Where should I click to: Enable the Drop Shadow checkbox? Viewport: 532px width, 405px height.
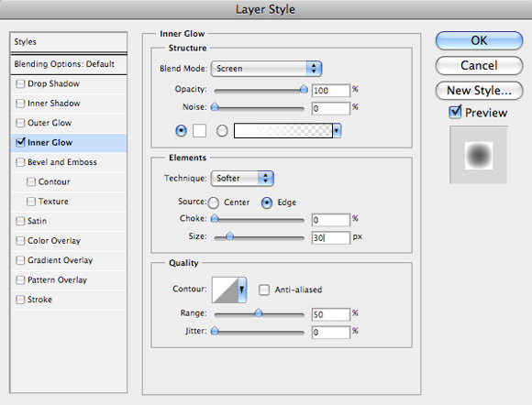pos(20,83)
